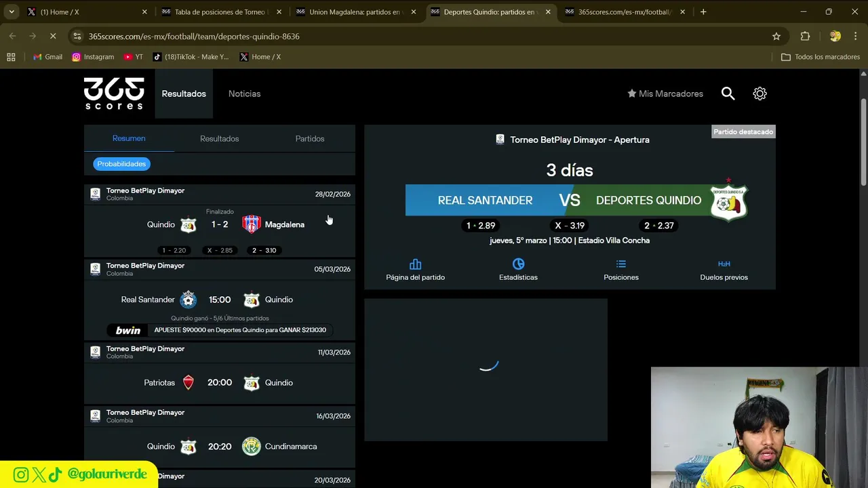This screenshot has height=488, width=868.
Task: Switch to the Partidos tab
Action: click(310, 138)
